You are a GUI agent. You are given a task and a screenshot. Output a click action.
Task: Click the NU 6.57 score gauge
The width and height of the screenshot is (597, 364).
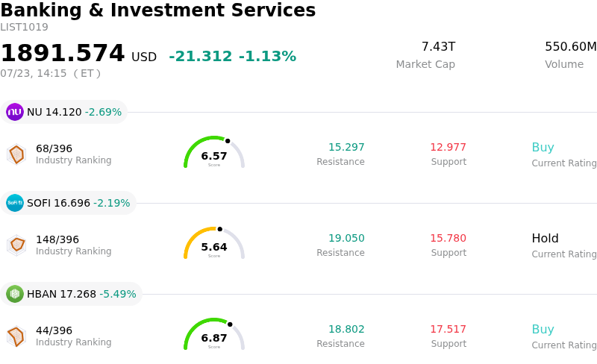[214, 152]
